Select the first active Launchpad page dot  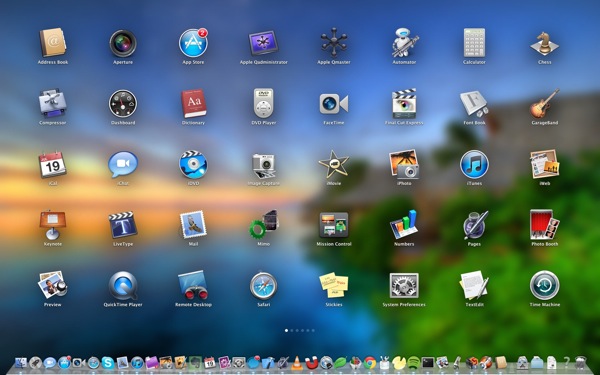click(x=286, y=330)
